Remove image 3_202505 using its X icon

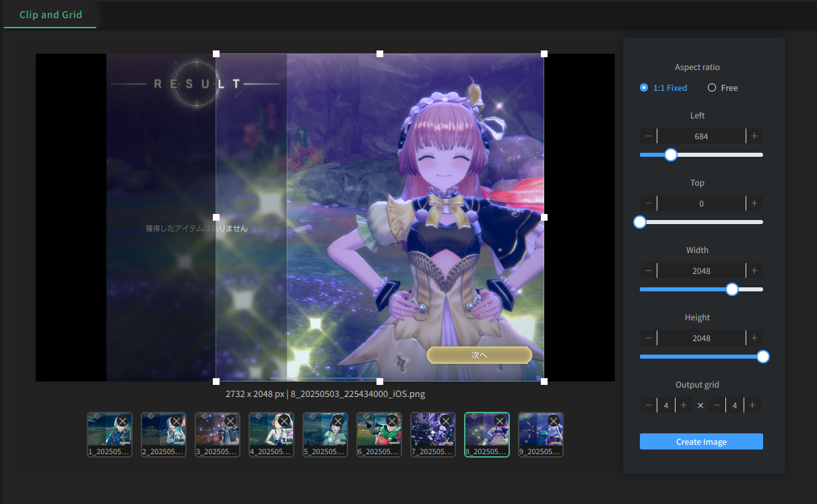(230, 421)
